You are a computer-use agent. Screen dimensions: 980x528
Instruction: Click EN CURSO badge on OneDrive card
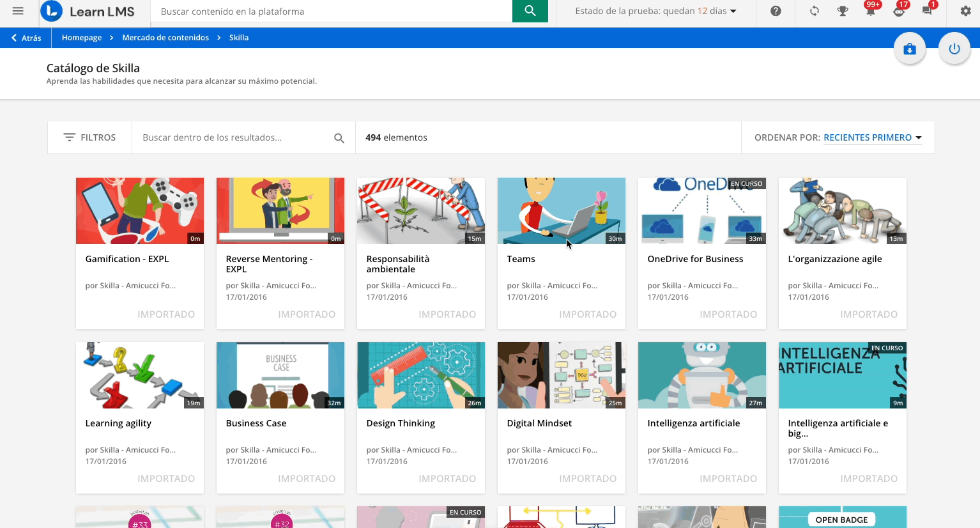pyautogui.click(x=746, y=183)
